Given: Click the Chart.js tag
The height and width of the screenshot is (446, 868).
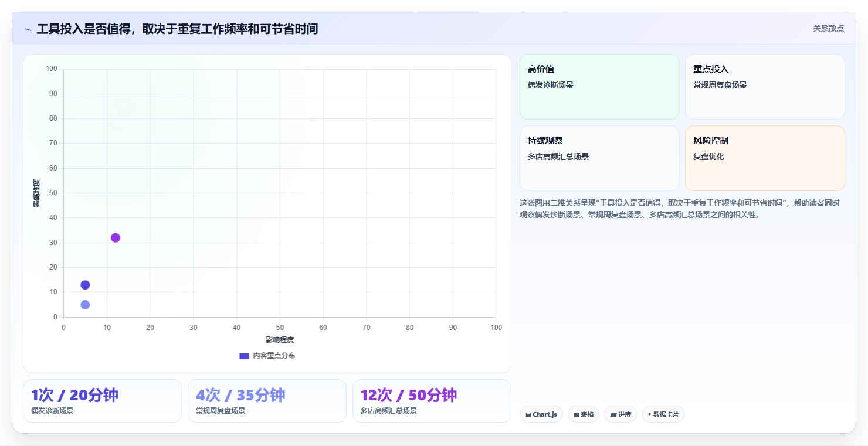Looking at the screenshot, I should [541, 414].
